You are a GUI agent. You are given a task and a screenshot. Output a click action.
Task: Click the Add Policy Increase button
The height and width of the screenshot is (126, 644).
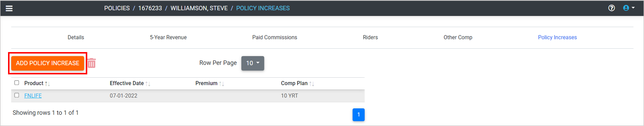point(48,63)
